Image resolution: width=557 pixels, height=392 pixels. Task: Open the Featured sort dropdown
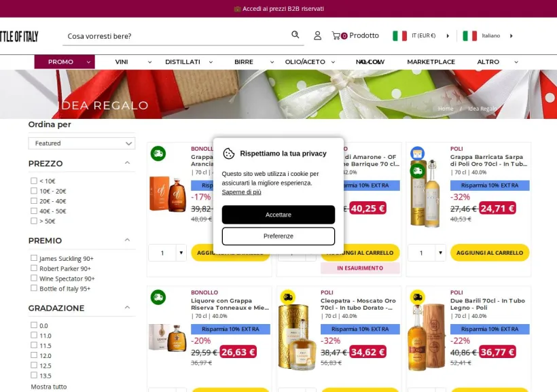[x=82, y=143]
